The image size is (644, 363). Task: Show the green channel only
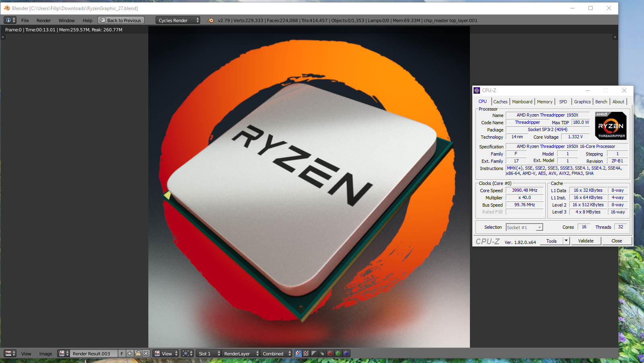coord(338,353)
